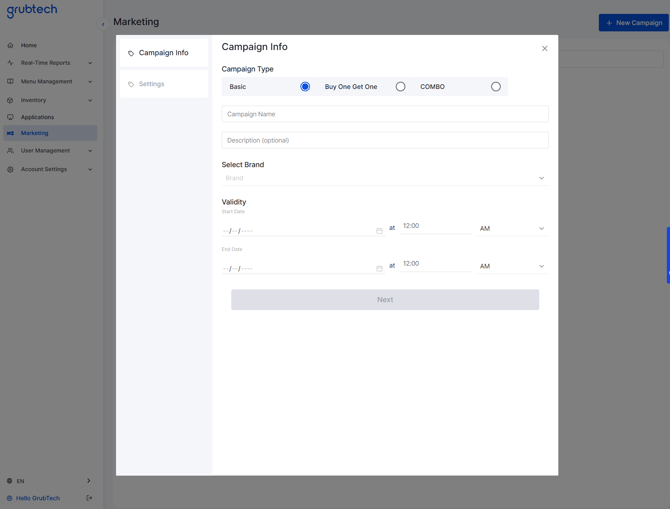
Task: Open the End Date calendar icon
Action: tap(379, 269)
